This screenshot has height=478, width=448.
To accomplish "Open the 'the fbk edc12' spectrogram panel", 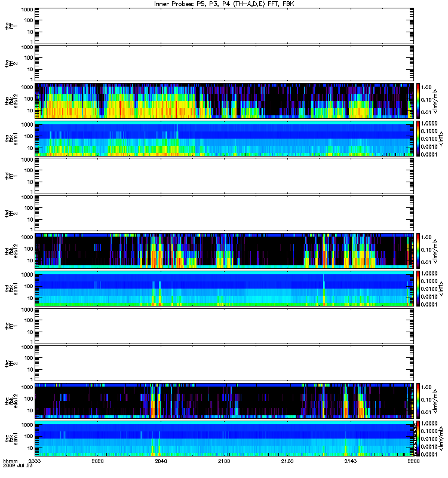I will pos(224,401).
